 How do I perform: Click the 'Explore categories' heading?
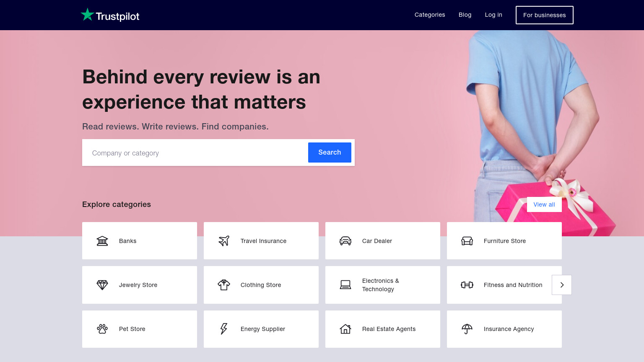[x=117, y=204]
